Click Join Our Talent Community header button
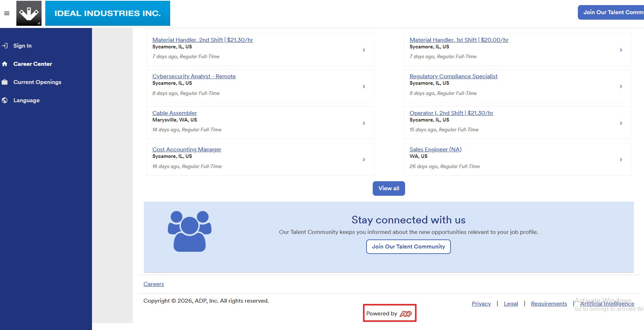644x330 pixels. [611, 12]
